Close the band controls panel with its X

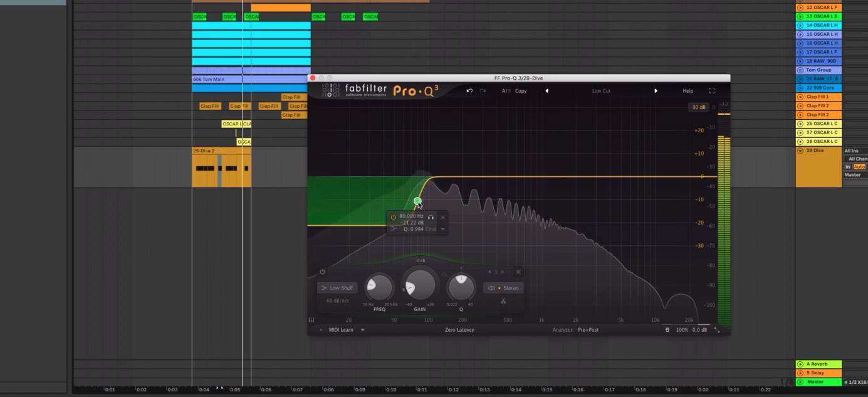518,272
